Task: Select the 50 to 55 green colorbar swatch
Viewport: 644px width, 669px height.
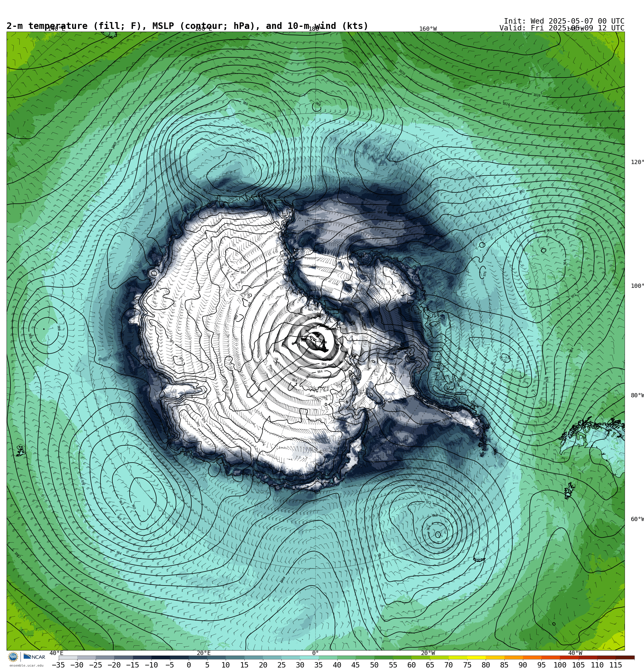Action: point(384,657)
